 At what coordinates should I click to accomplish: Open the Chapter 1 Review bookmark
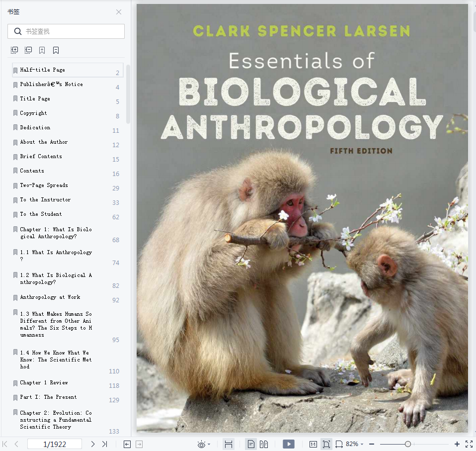pyautogui.click(x=68, y=383)
